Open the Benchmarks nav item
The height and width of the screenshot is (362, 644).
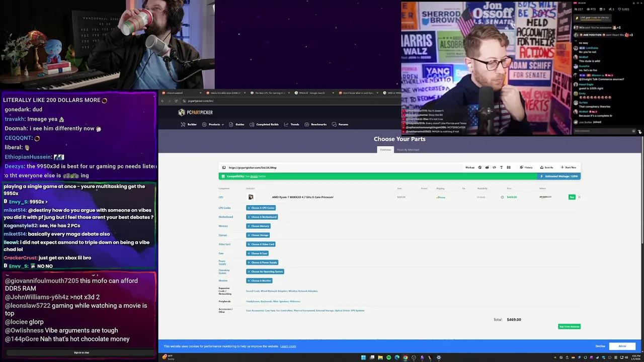pos(316,124)
